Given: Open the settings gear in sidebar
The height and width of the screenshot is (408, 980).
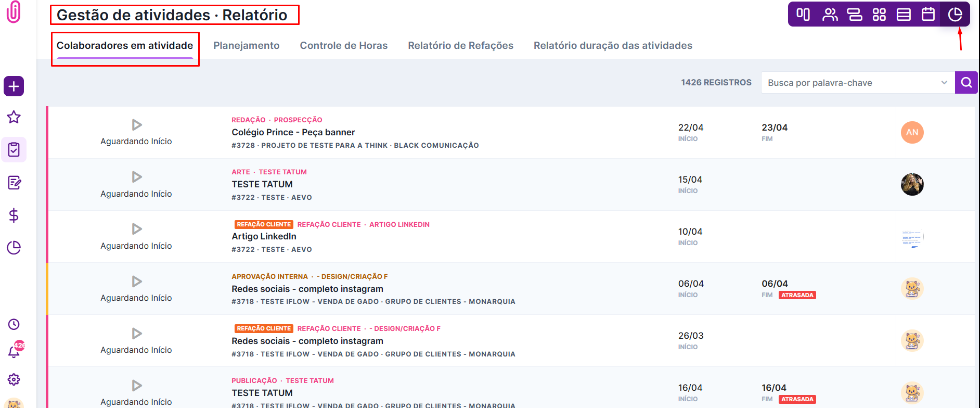Looking at the screenshot, I should tap(14, 379).
